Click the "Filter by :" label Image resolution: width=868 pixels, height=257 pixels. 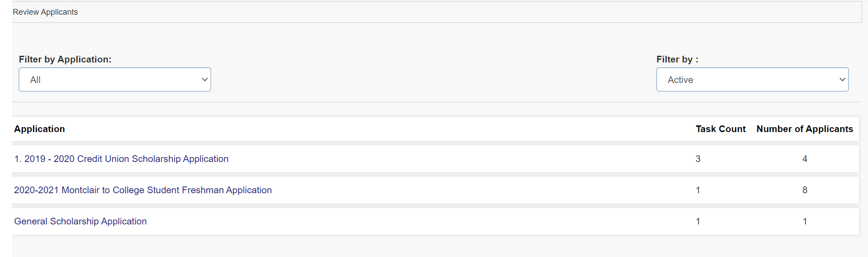pos(677,59)
